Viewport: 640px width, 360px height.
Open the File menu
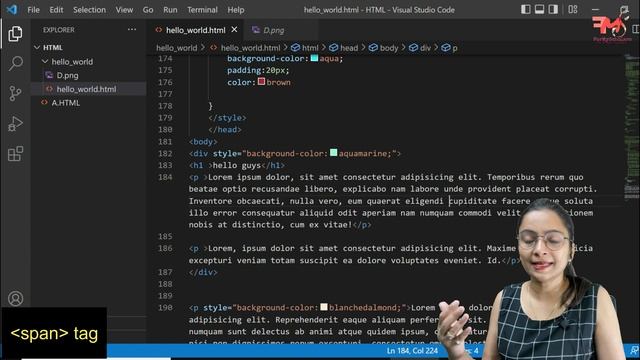tap(33, 10)
